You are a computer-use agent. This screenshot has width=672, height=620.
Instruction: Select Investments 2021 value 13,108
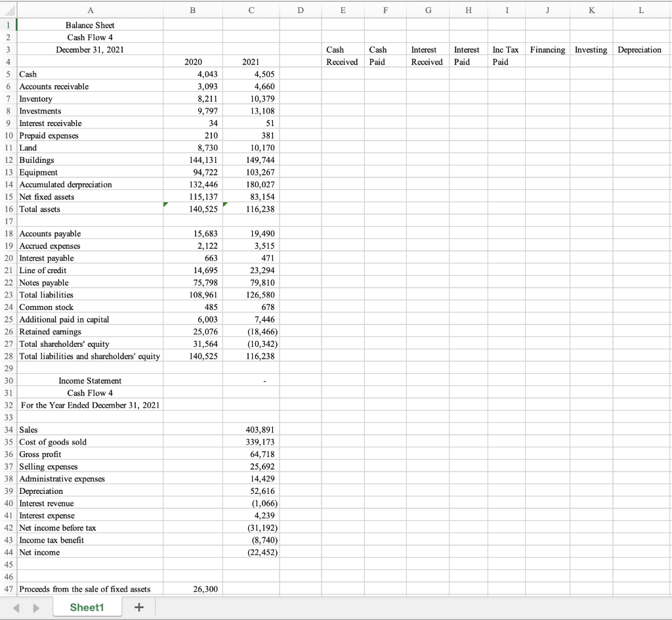251,110
